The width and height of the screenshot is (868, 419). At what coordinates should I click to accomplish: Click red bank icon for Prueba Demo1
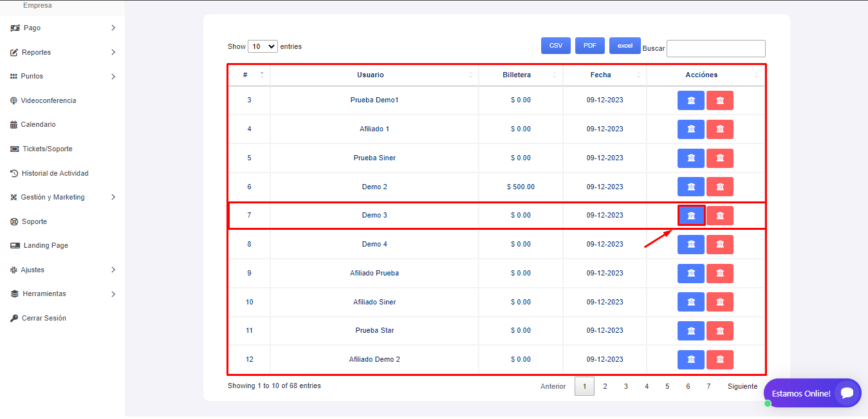pos(719,100)
